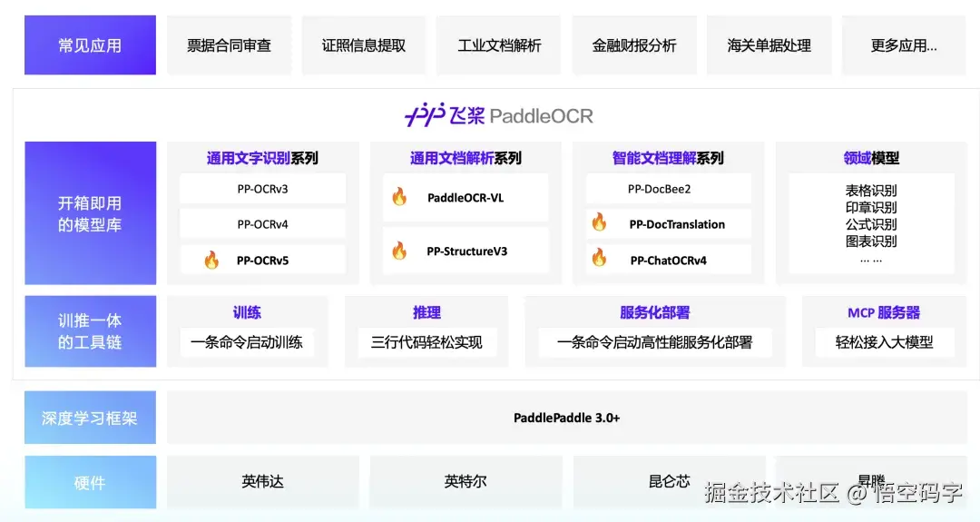
Task: Click the 更多应用... card
Action: coord(904,45)
